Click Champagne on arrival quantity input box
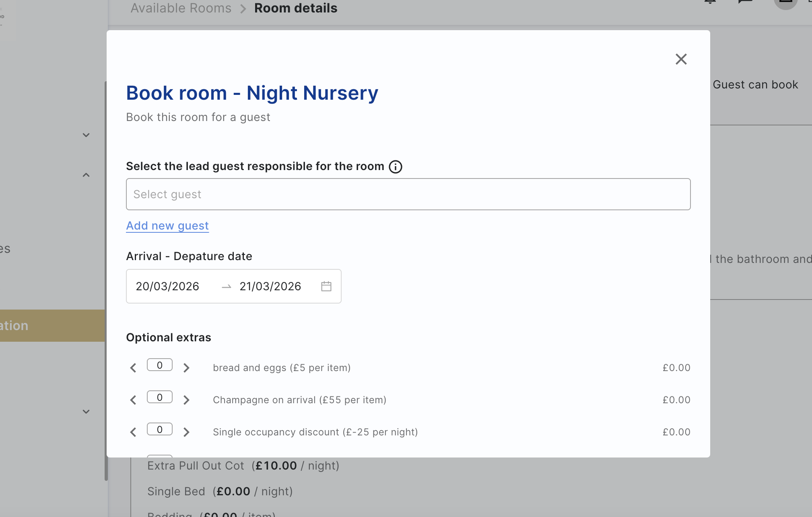The height and width of the screenshot is (517, 812). [160, 397]
